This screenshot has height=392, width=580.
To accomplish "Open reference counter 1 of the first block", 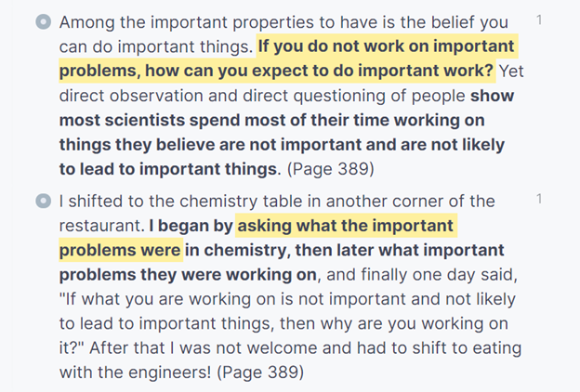I will coord(539,20).
